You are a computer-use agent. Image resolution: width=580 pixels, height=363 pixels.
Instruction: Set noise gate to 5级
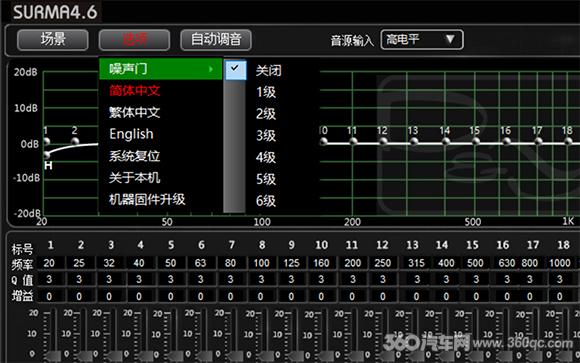click(266, 179)
